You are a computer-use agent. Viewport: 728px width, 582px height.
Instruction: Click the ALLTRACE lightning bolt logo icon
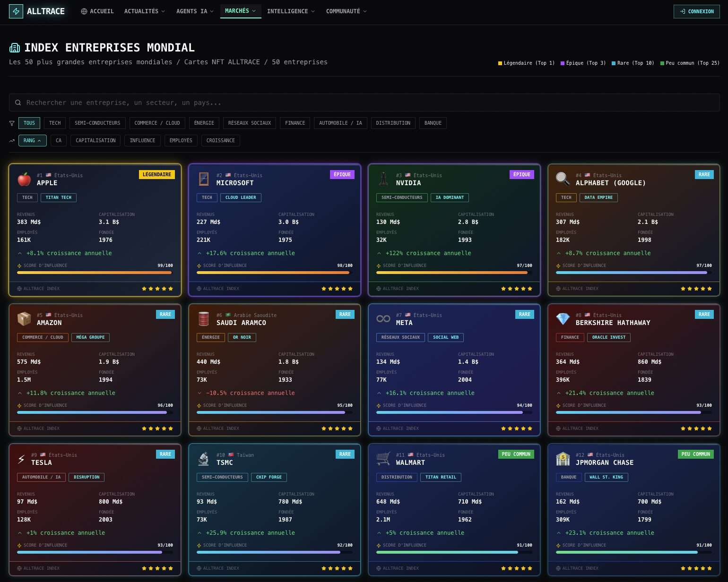point(16,11)
